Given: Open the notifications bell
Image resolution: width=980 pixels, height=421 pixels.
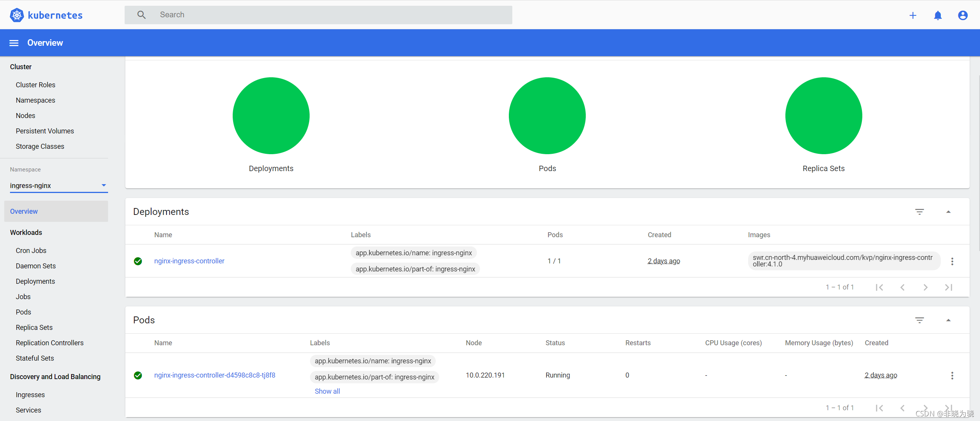Looking at the screenshot, I should 938,15.
